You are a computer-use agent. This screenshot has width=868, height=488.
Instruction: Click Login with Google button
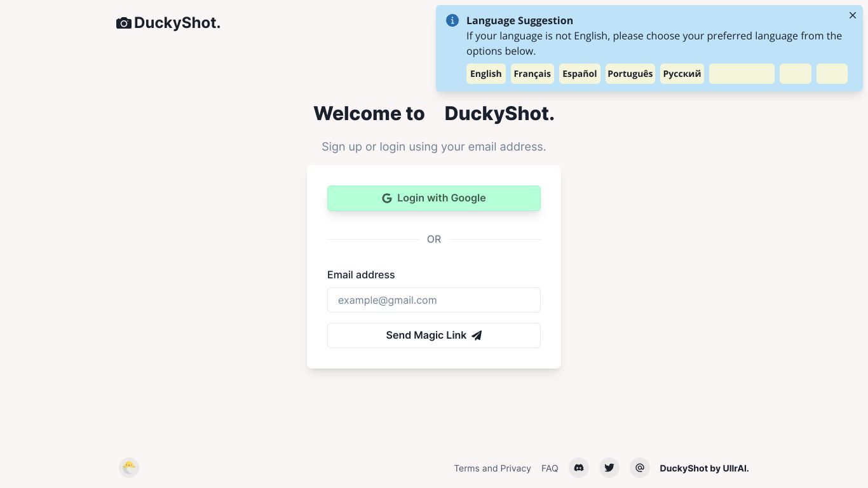[x=434, y=198]
